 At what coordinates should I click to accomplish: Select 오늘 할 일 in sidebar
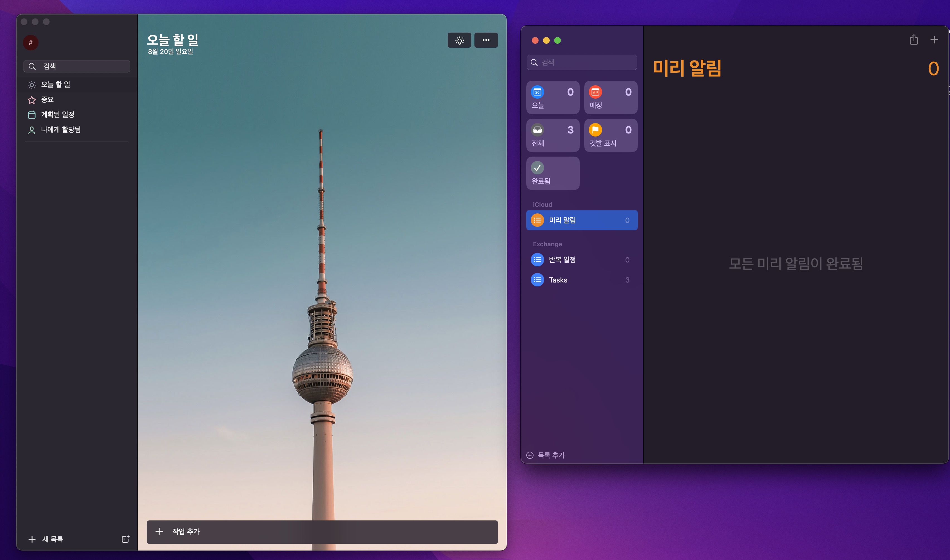click(x=55, y=84)
